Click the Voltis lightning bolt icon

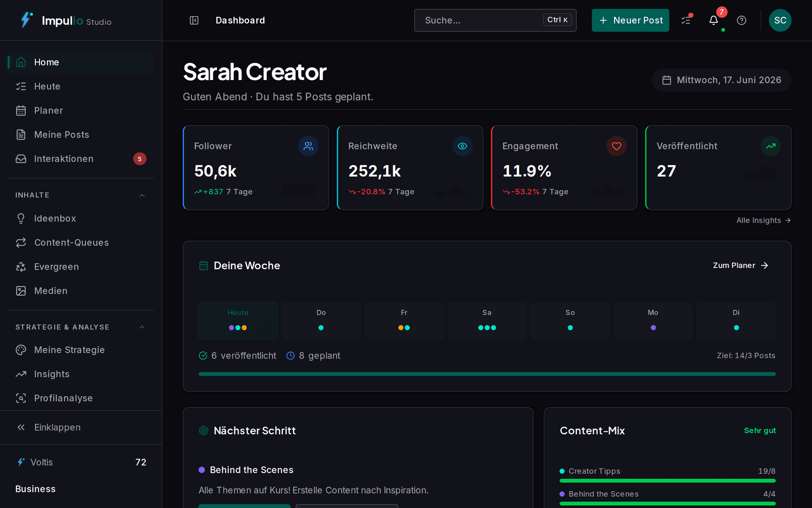21,462
